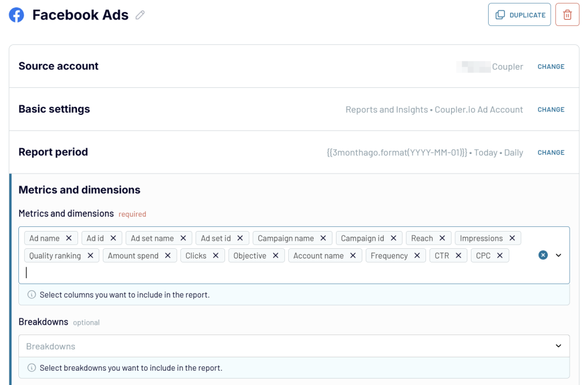
Task: Remove the Ad id tag
Action: [x=113, y=238]
